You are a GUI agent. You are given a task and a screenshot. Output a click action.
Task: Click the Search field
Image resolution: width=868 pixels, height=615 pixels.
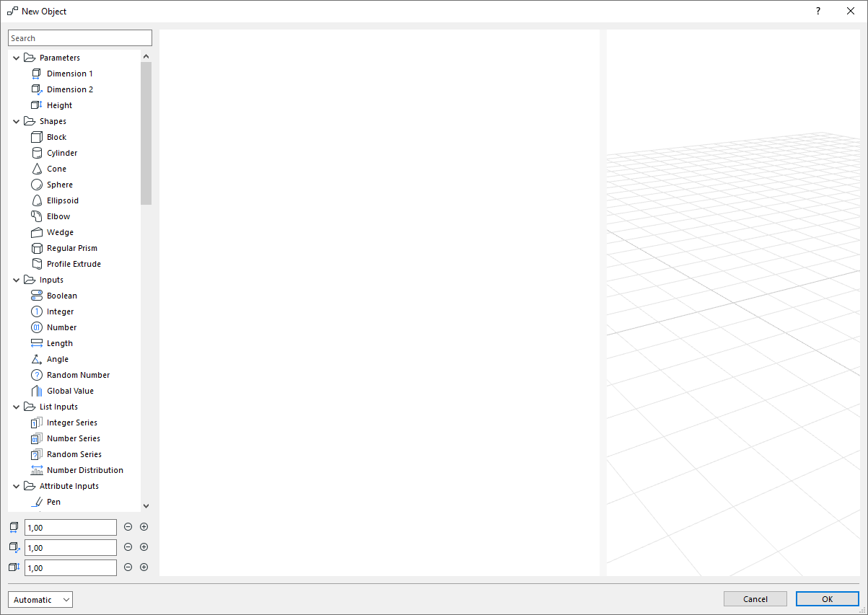point(79,37)
